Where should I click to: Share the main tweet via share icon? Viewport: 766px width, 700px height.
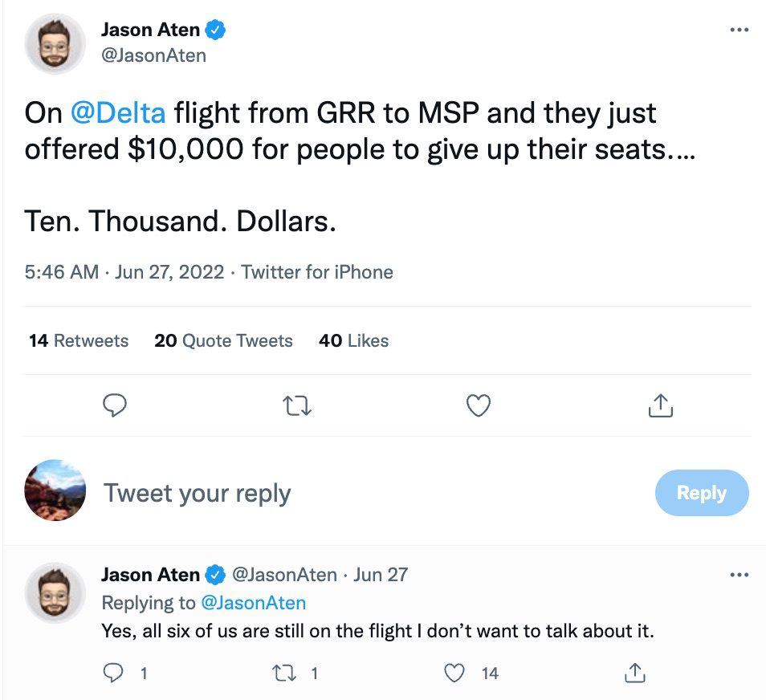[x=660, y=405]
